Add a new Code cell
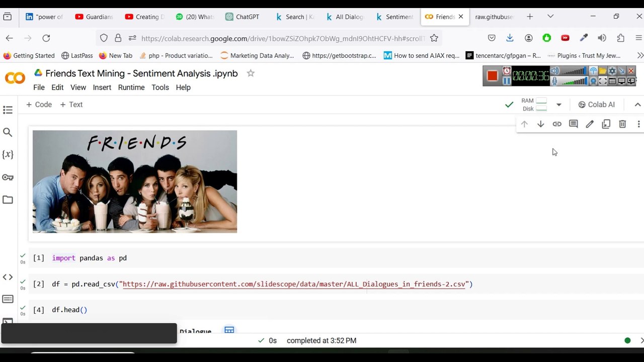This screenshot has width=644, height=362. pyautogui.click(x=39, y=105)
